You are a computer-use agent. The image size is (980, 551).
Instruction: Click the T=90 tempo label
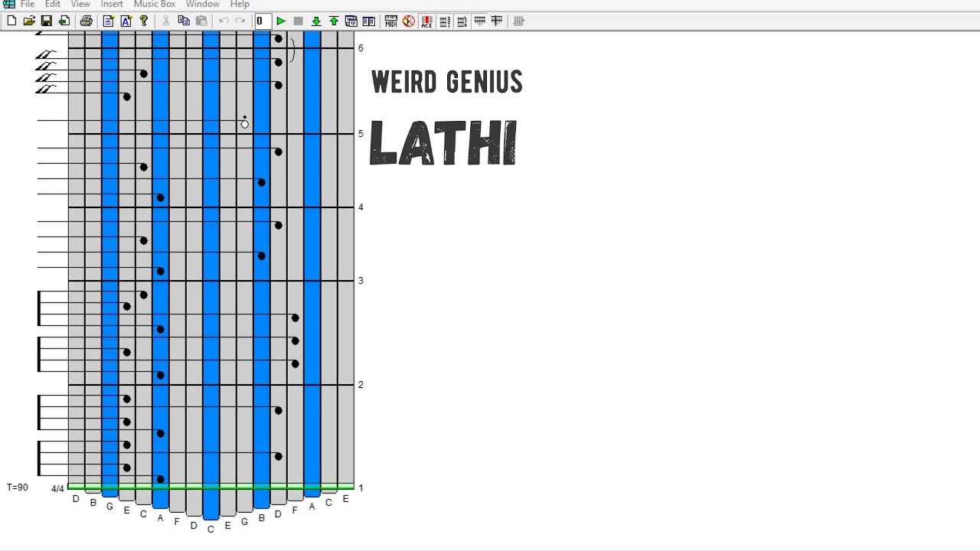point(18,487)
